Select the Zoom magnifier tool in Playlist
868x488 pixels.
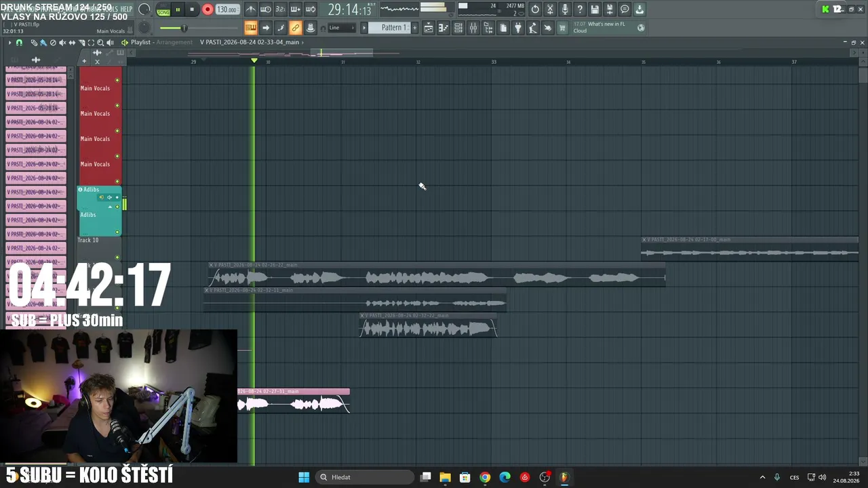100,43
